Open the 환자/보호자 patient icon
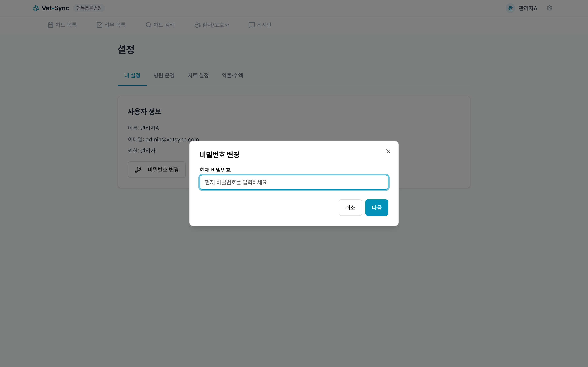This screenshot has width=588, height=367. tap(197, 24)
